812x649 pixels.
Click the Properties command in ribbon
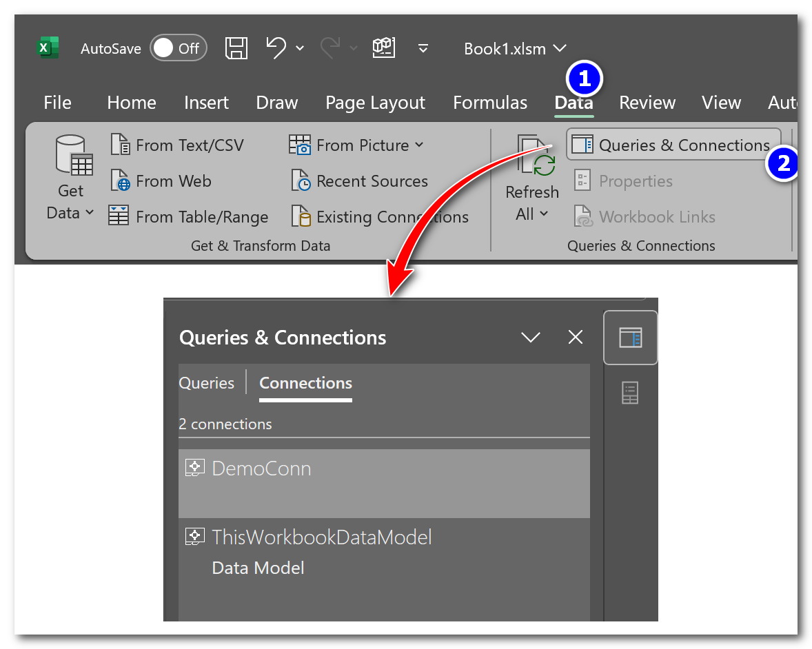click(x=624, y=181)
